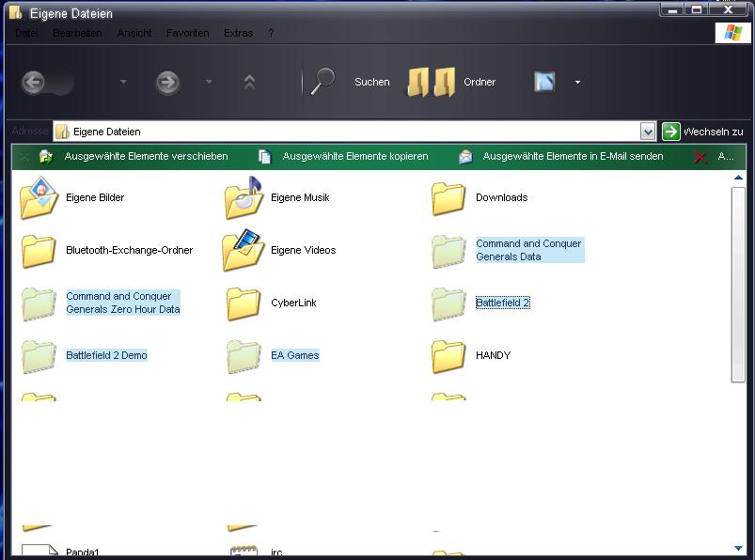Click the Windows flag logo
The height and width of the screenshot is (560, 755).
coord(732,33)
